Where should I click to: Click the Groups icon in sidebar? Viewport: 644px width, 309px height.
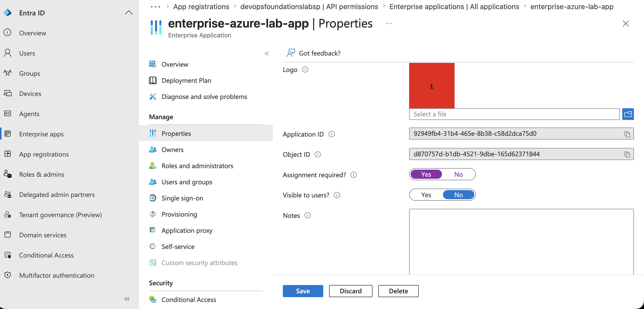pyautogui.click(x=8, y=73)
